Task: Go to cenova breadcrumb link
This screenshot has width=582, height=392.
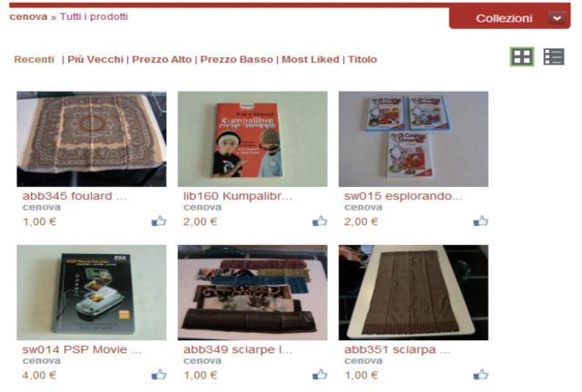Action: click(28, 16)
